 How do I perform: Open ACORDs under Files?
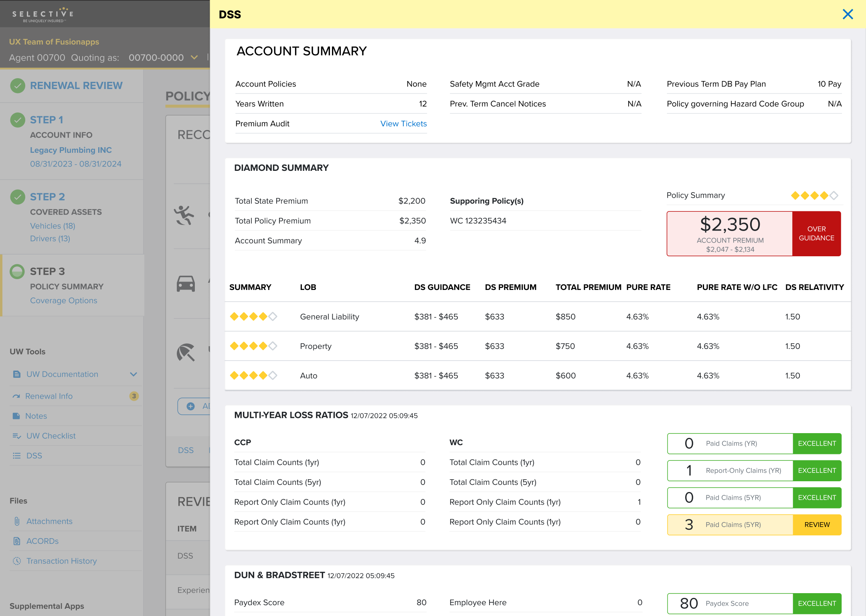point(42,541)
